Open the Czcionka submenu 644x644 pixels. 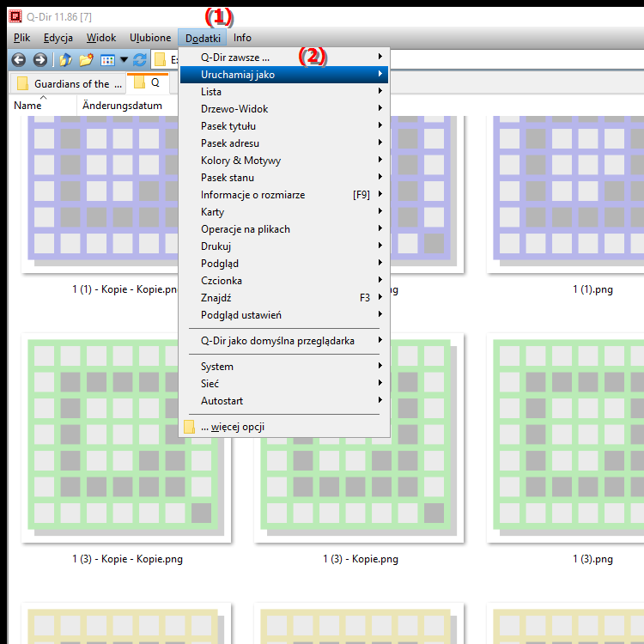[284, 281]
